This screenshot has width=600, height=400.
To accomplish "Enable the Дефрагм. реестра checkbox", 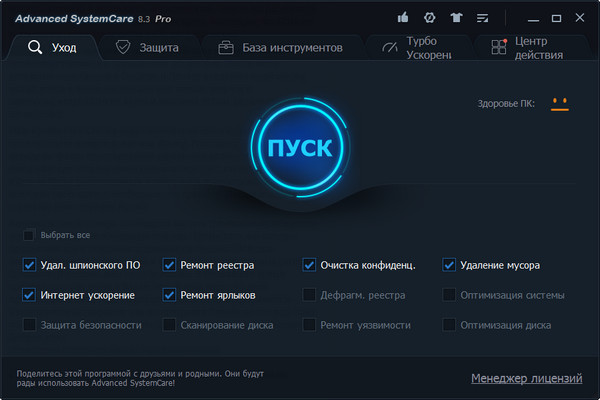I will click(x=309, y=295).
